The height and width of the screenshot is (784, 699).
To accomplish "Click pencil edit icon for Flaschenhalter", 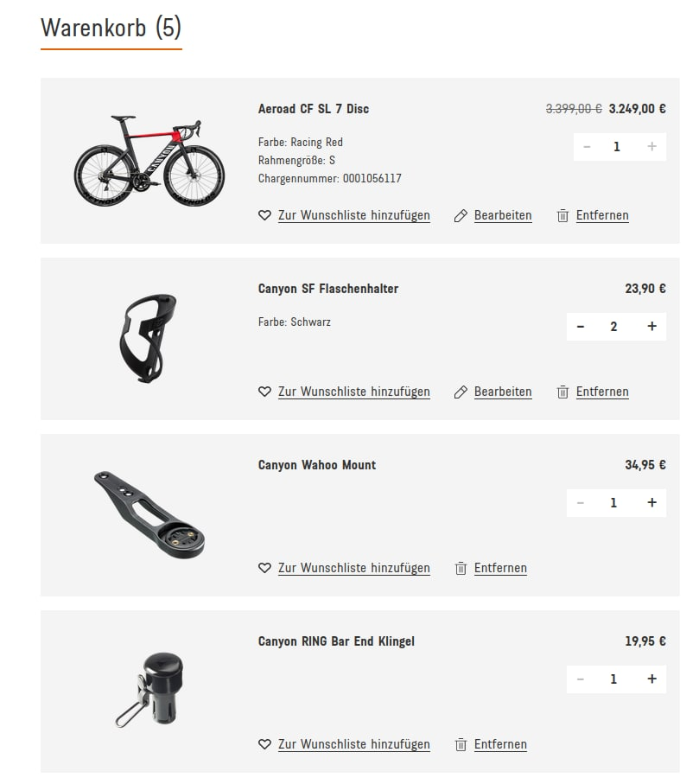I will pyautogui.click(x=461, y=392).
